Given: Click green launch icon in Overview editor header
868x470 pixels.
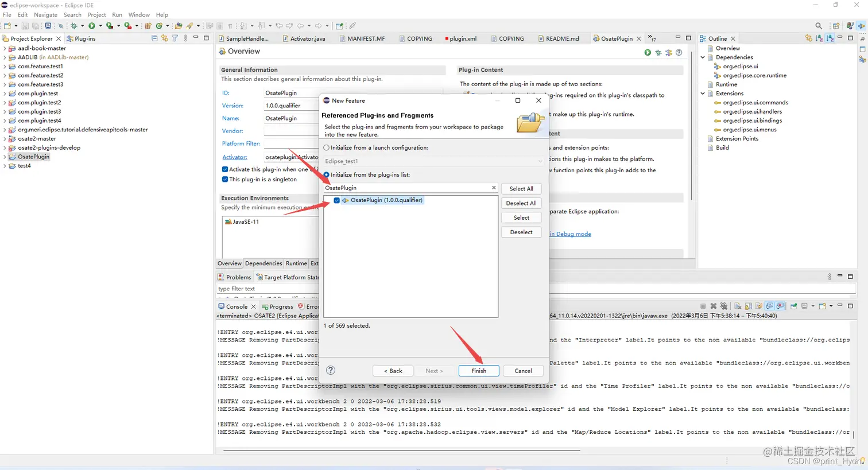Looking at the screenshot, I should click(648, 52).
